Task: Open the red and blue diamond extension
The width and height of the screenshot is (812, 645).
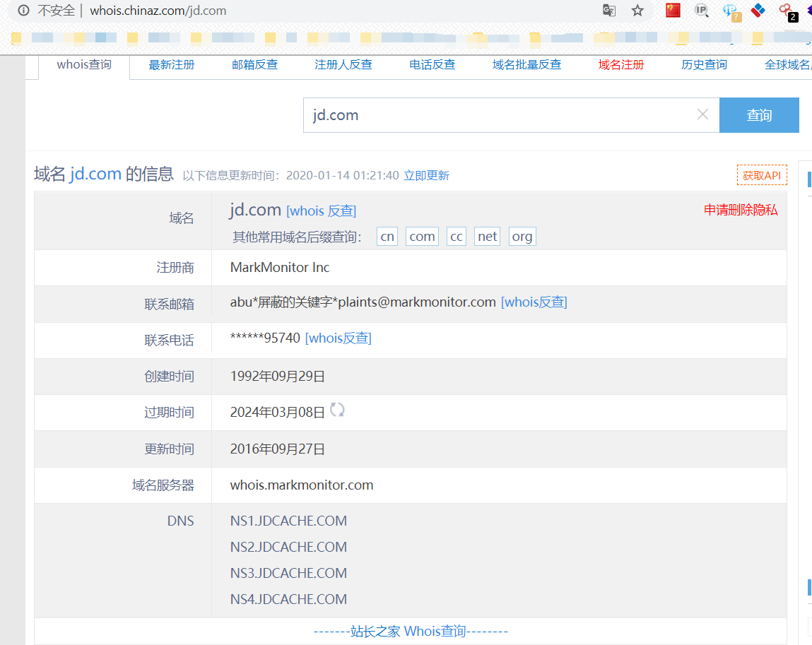Action: [758, 11]
